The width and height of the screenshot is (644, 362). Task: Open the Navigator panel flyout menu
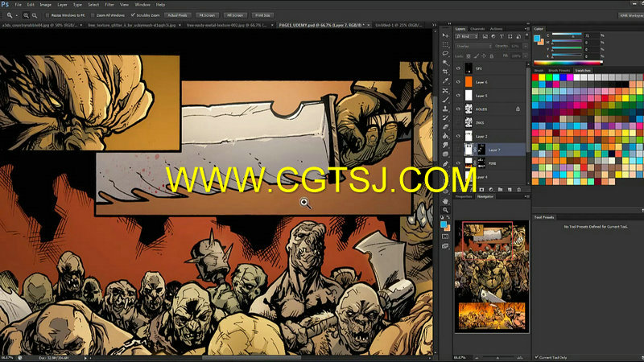point(526,196)
